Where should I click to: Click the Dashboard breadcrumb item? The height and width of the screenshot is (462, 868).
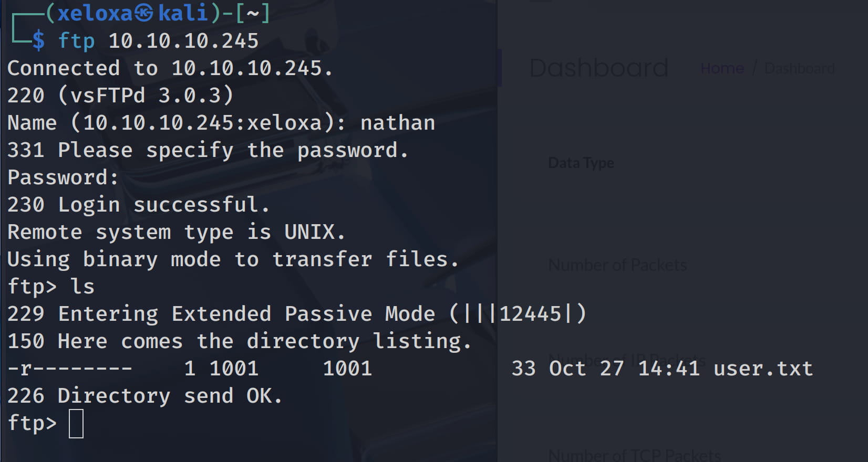click(799, 68)
